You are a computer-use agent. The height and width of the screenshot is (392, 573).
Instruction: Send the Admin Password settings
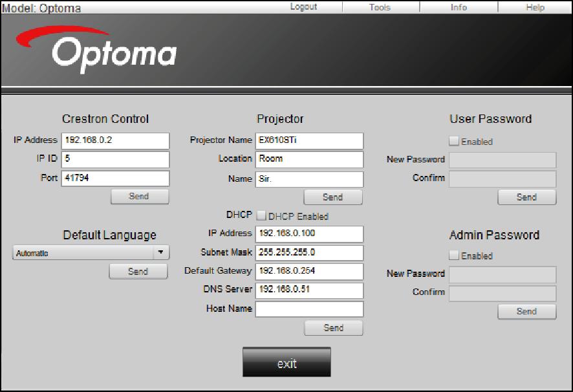pos(527,312)
